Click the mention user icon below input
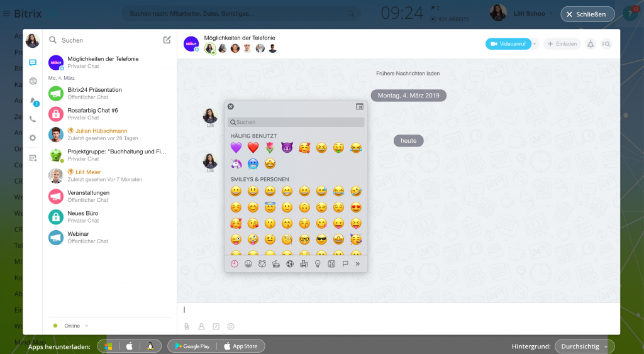 click(202, 326)
